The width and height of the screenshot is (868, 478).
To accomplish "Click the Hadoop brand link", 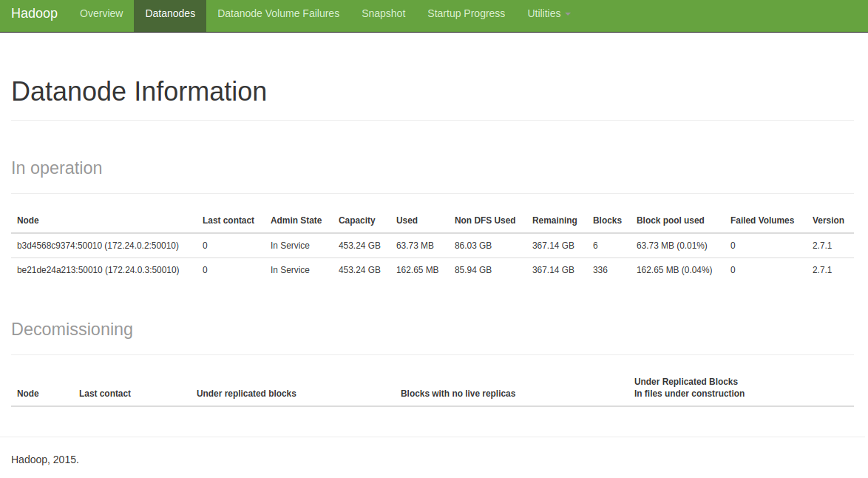I will click(x=34, y=13).
